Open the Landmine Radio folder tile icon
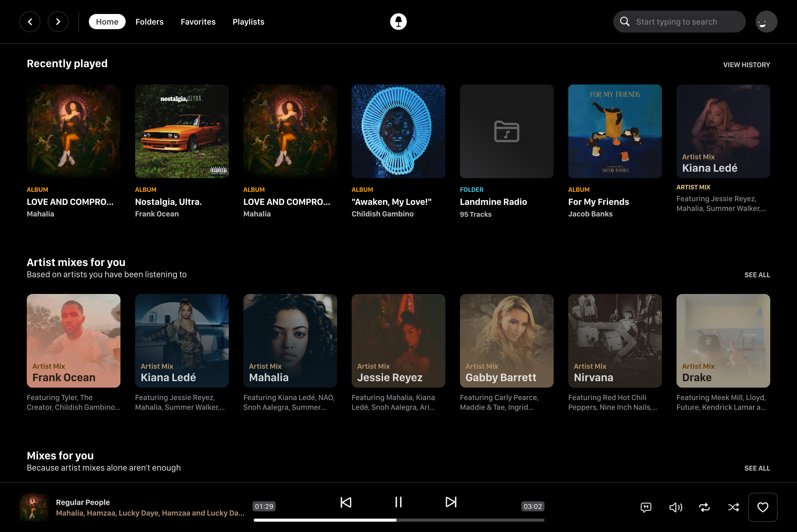 coord(506,131)
